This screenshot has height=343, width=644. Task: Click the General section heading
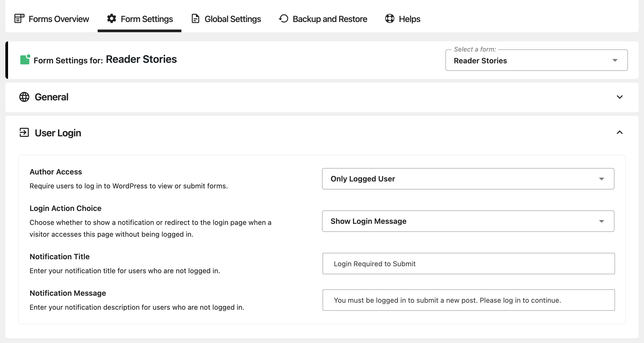tap(52, 97)
